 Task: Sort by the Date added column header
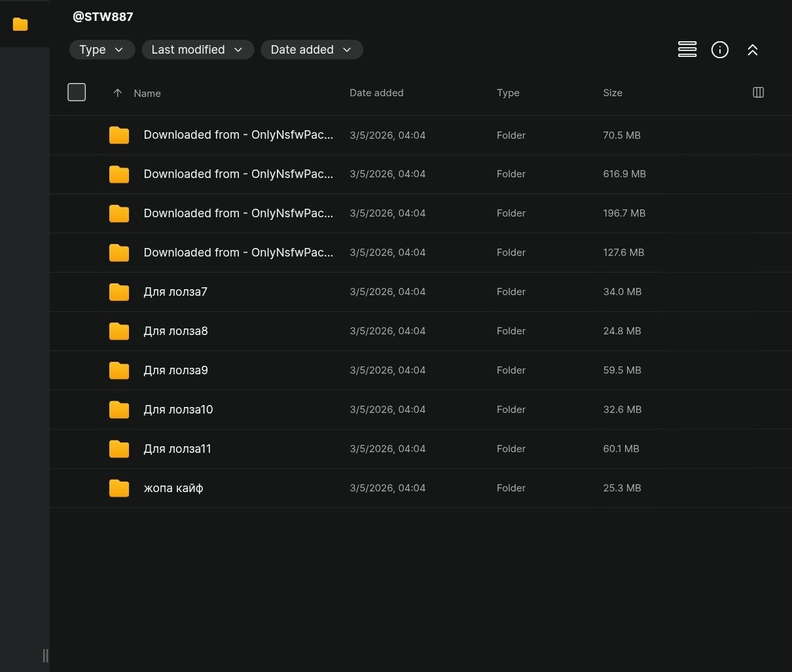376,93
